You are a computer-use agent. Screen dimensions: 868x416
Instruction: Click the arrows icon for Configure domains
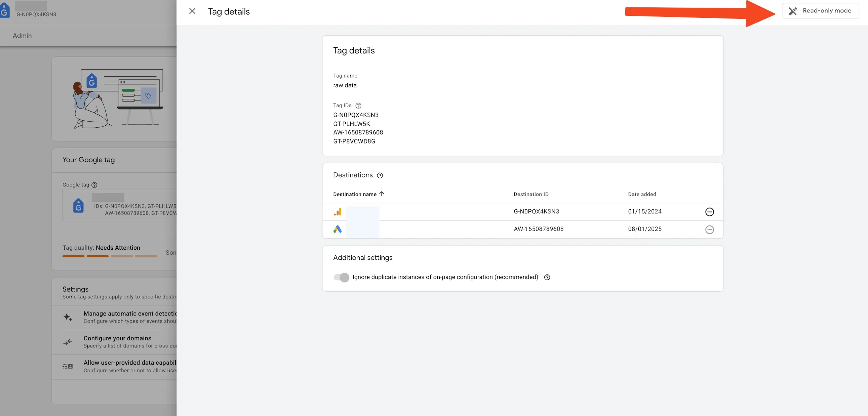(67, 342)
